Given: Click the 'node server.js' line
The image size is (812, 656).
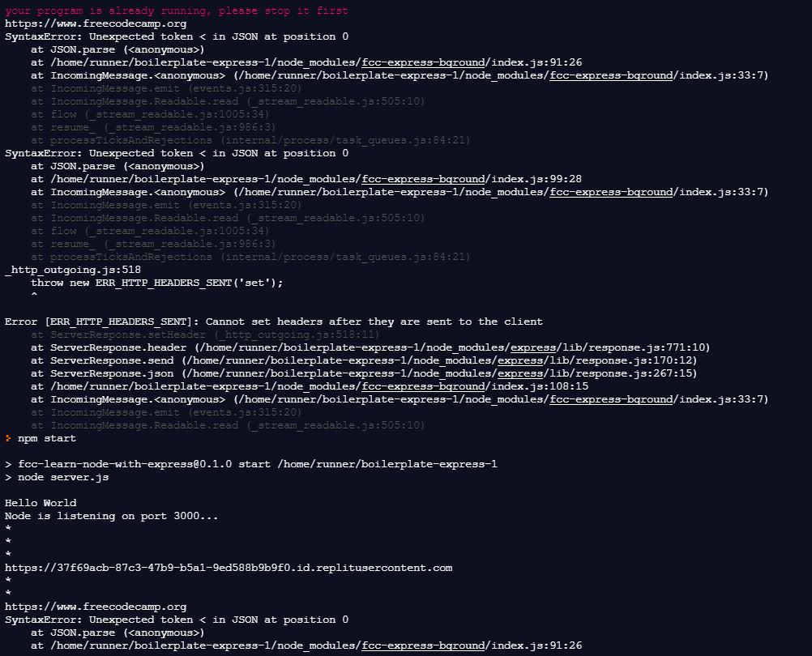Looking at the screenshot, I should pos(57,477).
